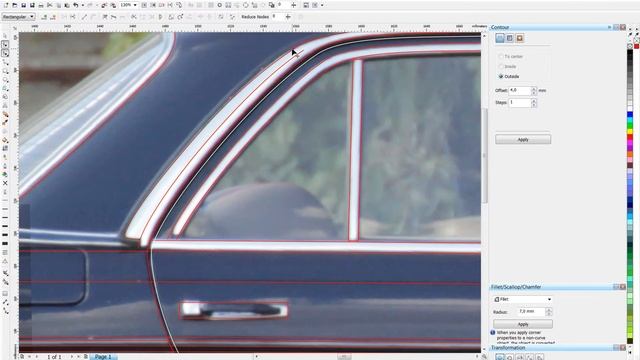
Task: Open the Contour Steps settings icon
Action: (x=500, y=38)
